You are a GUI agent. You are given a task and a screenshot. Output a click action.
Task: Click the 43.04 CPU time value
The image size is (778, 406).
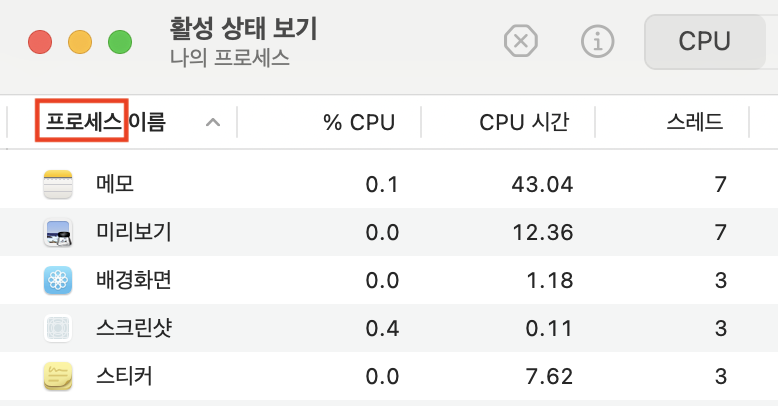[542, 185]
